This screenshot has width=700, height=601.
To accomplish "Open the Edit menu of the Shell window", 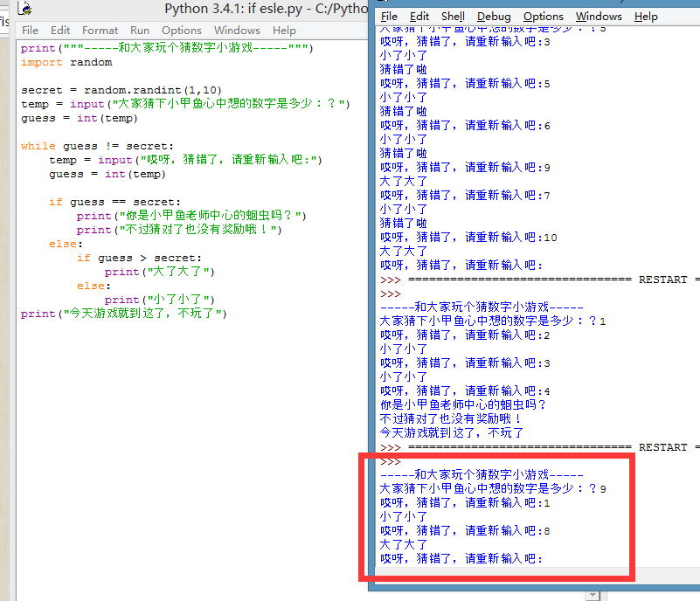I will [420, 16].
